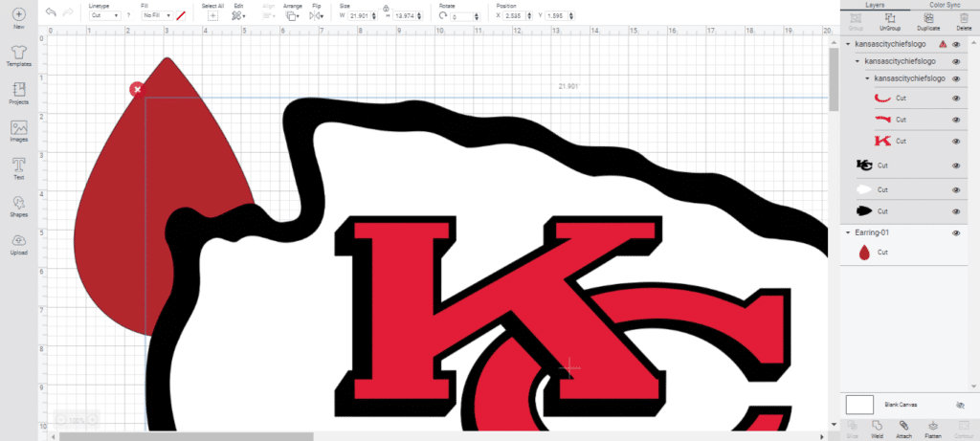Click the Width size input field

(360, 15)
